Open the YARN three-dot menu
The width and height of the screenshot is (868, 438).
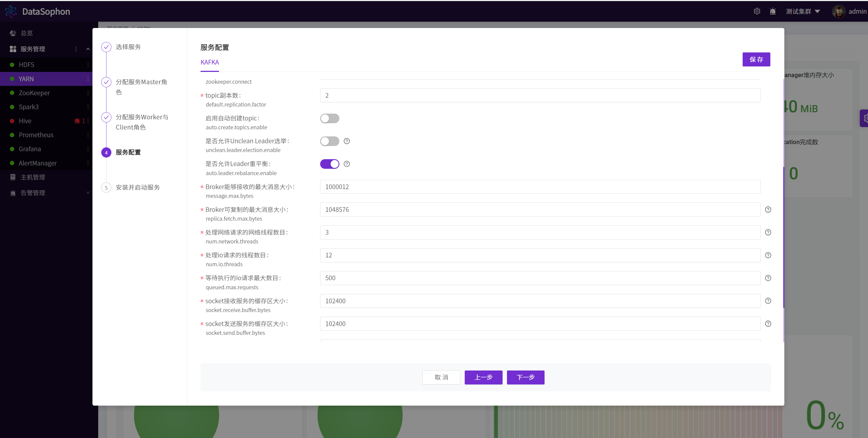pos(88,78)
